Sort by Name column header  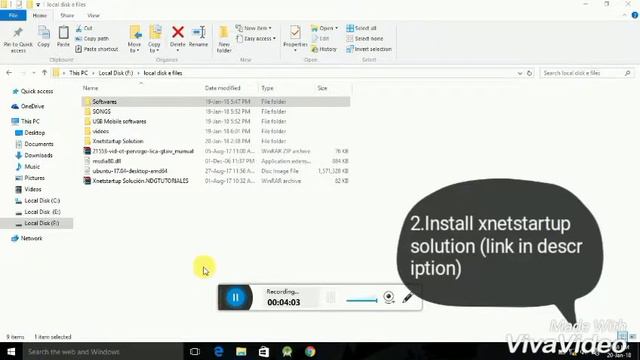pyautogui.click(x=90, y=88)
